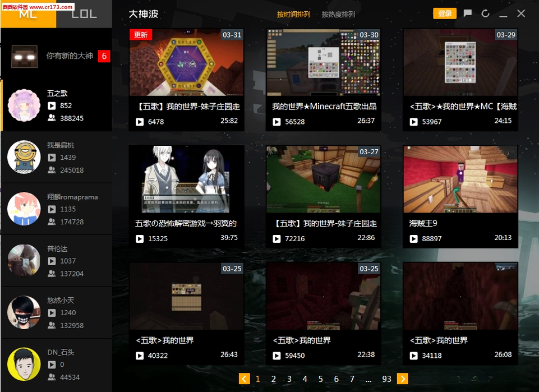Jump to page 3 of videos

[x=289, y=379]
